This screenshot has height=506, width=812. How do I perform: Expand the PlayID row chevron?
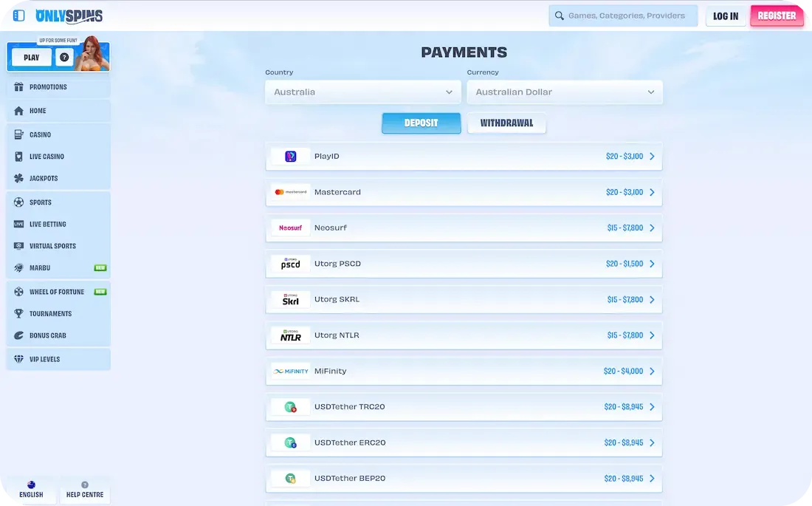point(652,156)
